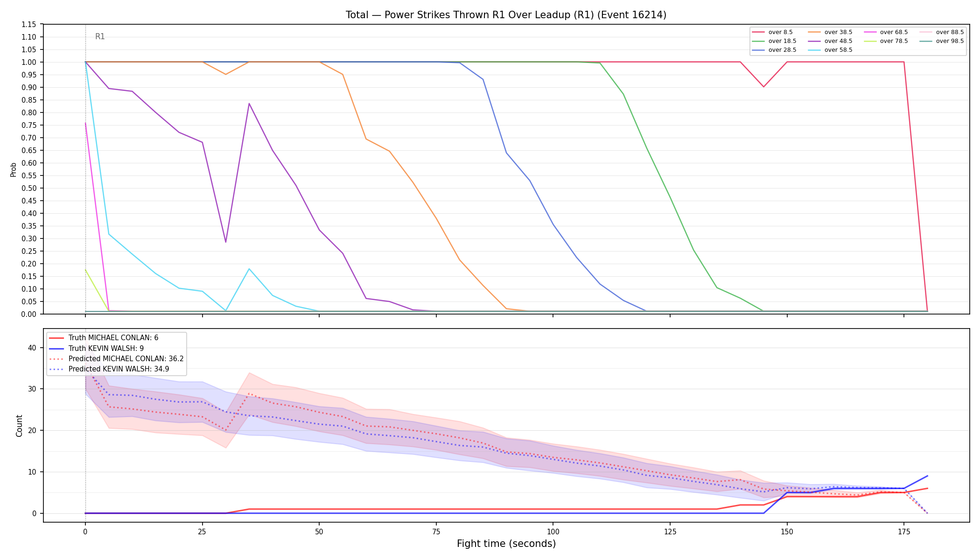Image resolution: width=980 pixels, height=560 pixels.
Task: Click the x-axis tick label '125'
Action: (x=670, y=531)
